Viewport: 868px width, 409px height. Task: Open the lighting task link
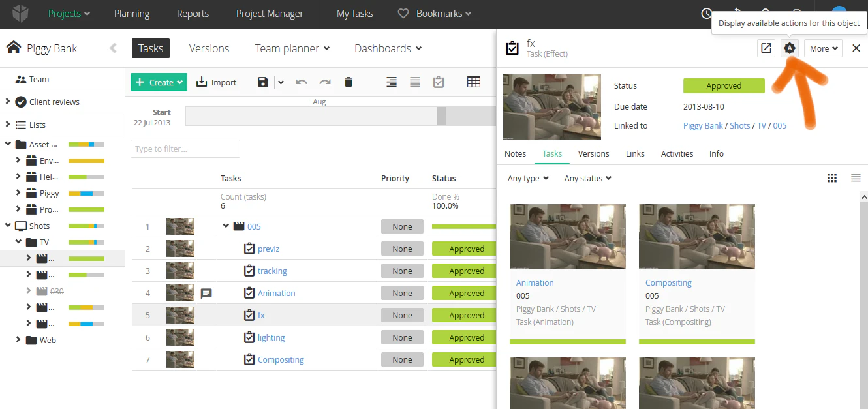[271, 338]
